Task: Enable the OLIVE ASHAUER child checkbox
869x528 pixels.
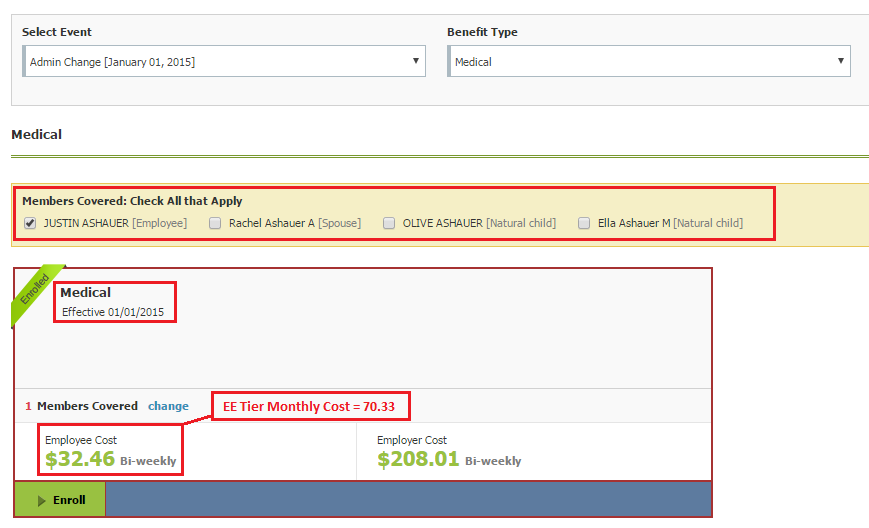Action: coord(389,224)
